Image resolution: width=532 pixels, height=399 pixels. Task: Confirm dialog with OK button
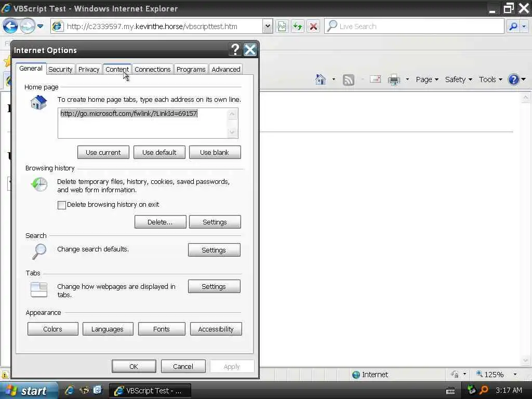click(x=134, y=366)
